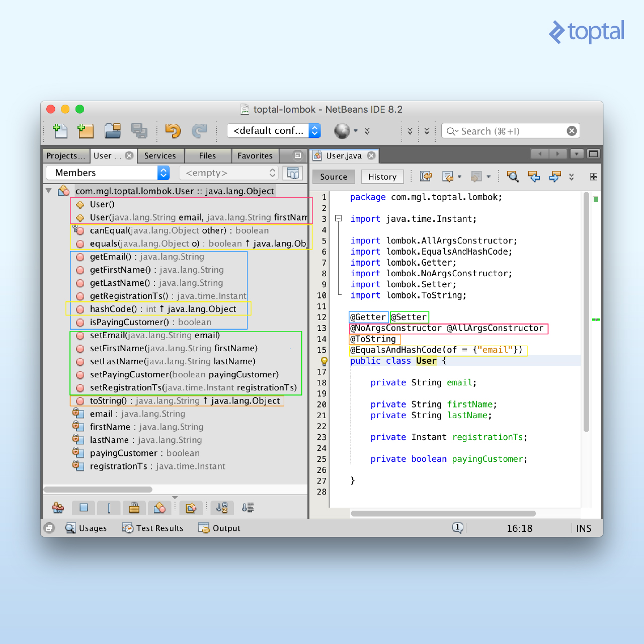This screenshot has height=644, width=644.
Task: Click the Undo toolbar icon
Action: (173, 131)
